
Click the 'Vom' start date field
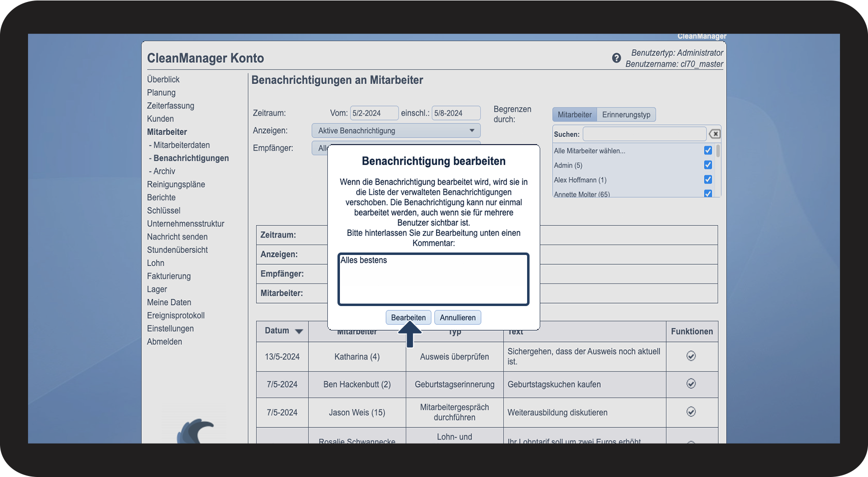click(x=374, y=113)
